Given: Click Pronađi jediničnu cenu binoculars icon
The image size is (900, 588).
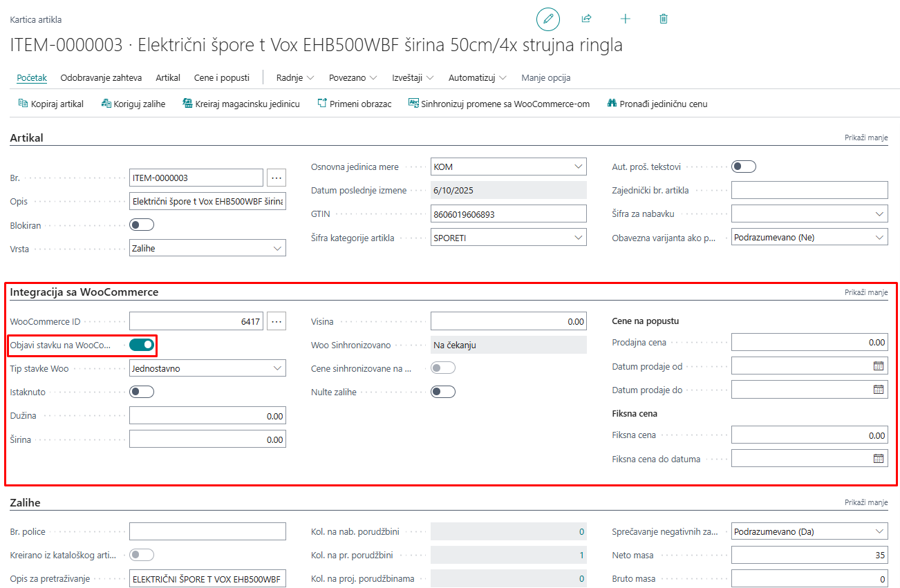Looking at the screenshot, I should point(612,104).
